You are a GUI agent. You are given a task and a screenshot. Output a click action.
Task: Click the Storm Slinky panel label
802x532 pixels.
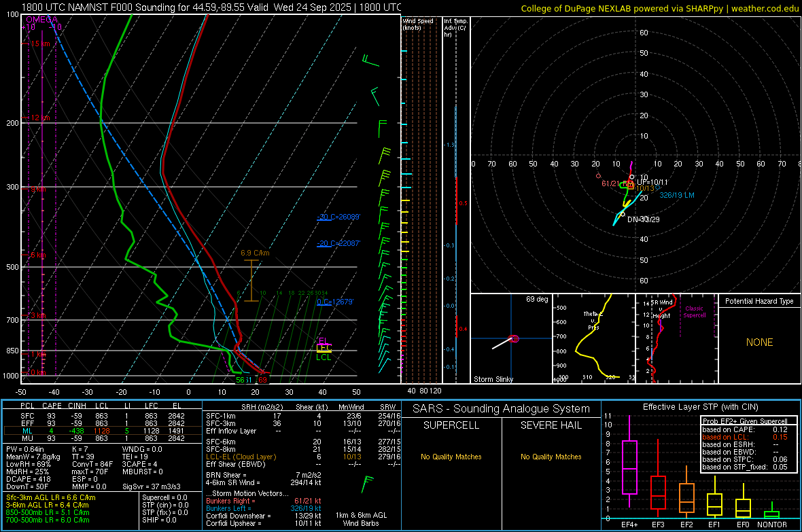[x=493, y=379]
